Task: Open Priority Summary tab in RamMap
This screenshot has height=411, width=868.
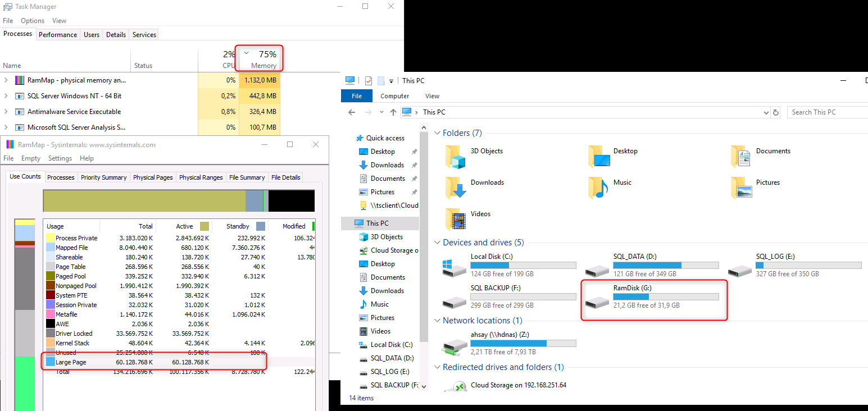Action: pos(103,177)
